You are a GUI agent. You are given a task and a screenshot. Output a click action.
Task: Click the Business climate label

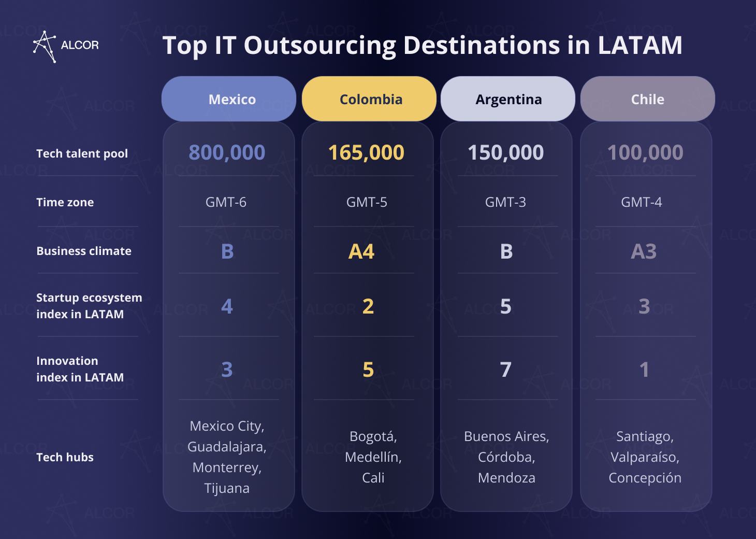[x=83, y=251]
